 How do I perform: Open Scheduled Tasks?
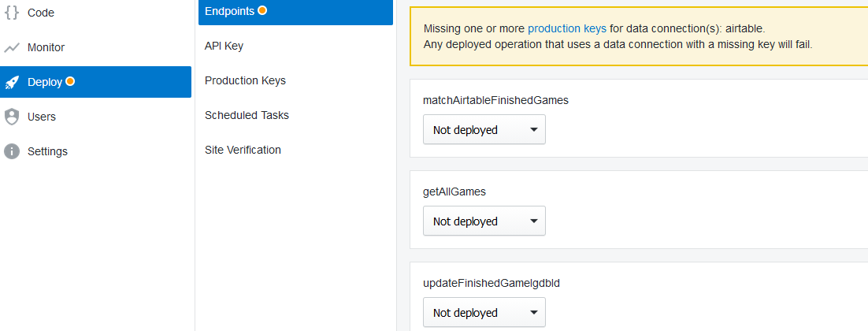[x=247, y=115]
